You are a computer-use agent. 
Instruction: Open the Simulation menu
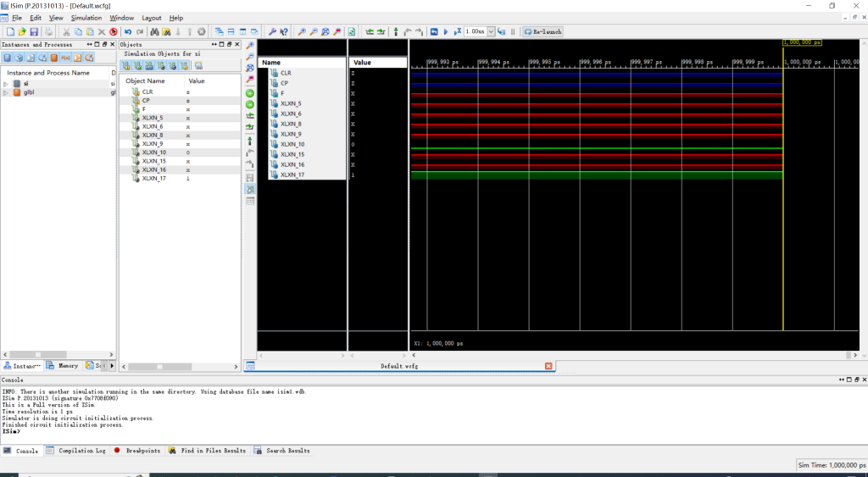[86, 18]
